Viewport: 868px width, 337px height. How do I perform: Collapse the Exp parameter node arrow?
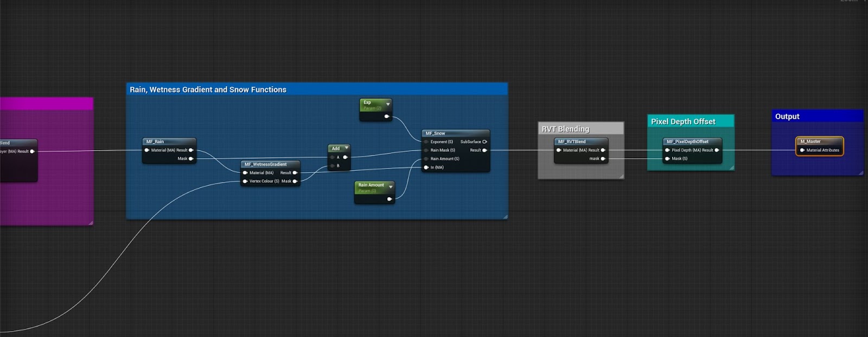388,103
